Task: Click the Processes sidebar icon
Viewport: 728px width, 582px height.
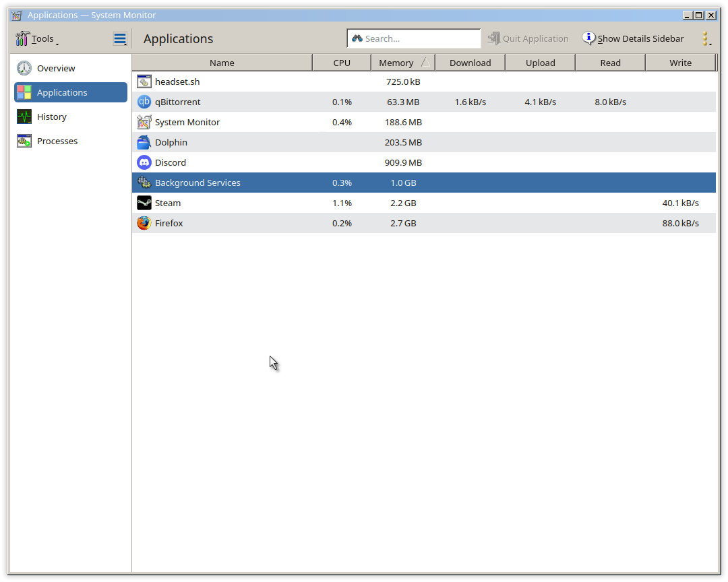Action: [x=24, y=141]
